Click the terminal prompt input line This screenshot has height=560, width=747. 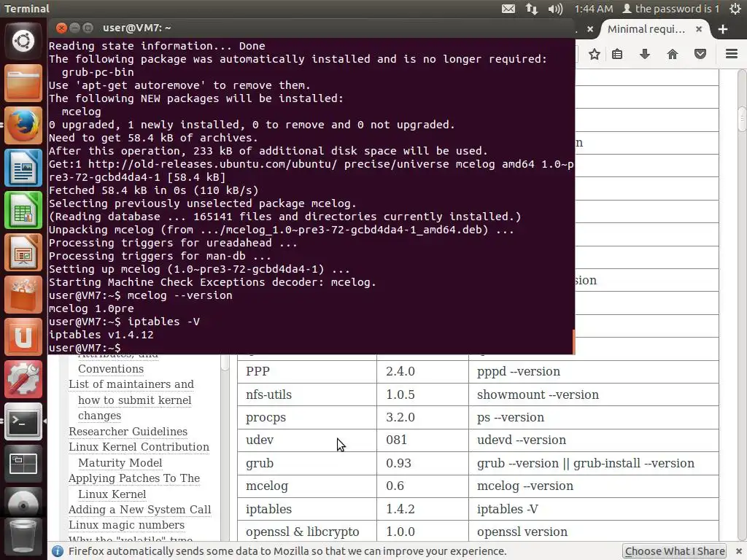[x=311, y=348]
